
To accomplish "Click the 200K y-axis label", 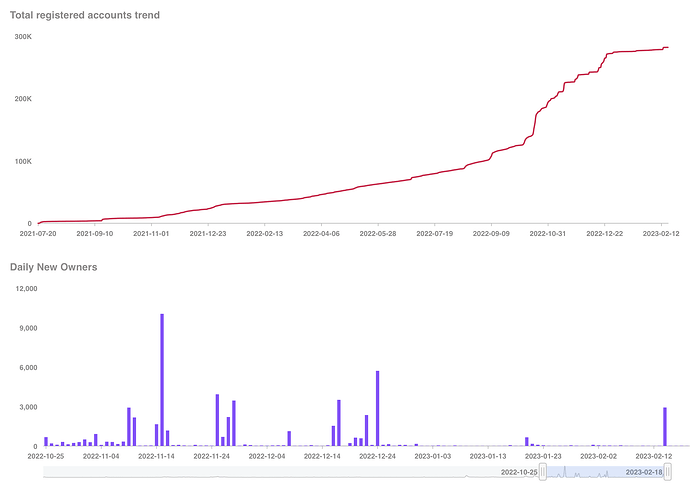I will tap(23, 99).
